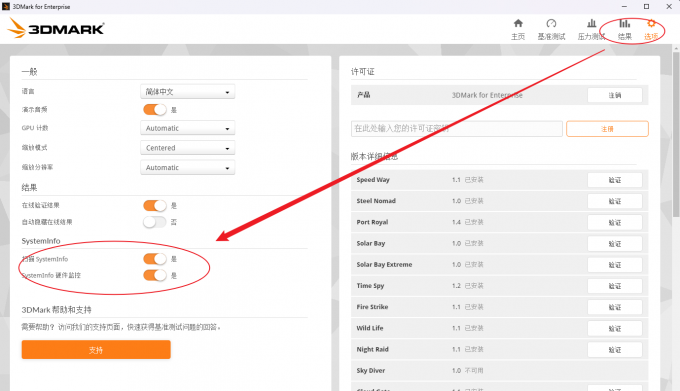Minimize the 3DMark window
680x391 pixels.
point(624,7)
